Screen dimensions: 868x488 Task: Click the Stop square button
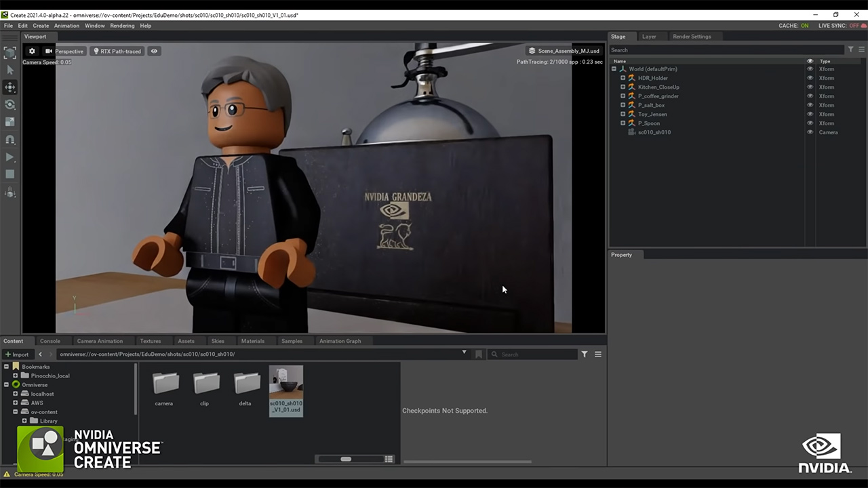click(10, 174)
